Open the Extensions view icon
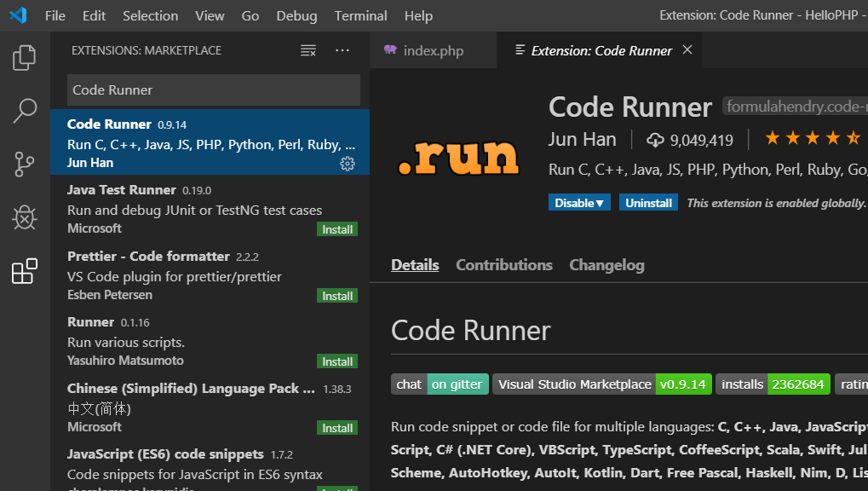This screenshot has height=491, width=868. (25, 270)
